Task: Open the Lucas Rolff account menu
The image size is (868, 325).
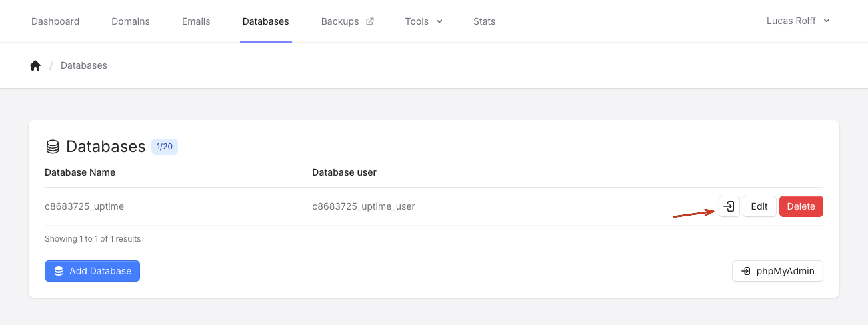Action: click(798, 21)
